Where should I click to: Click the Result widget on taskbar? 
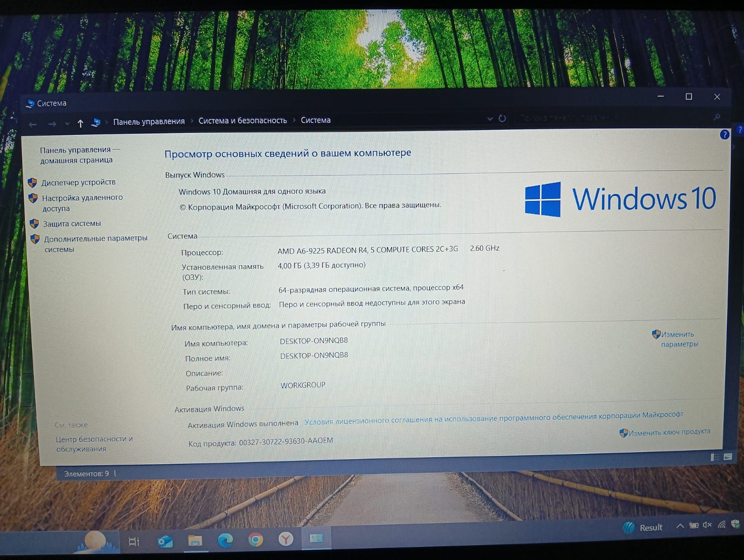pyautogui.click(x=643, y=527)
